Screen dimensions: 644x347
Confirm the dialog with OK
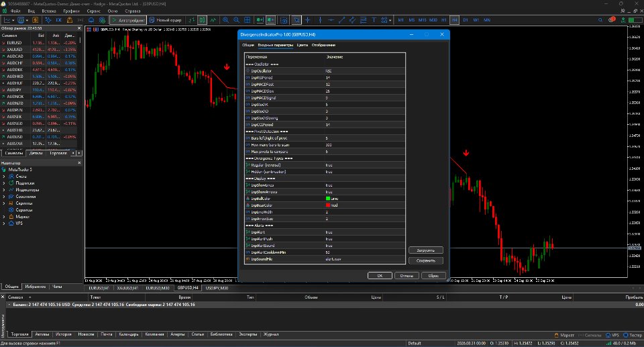[380, 276]
